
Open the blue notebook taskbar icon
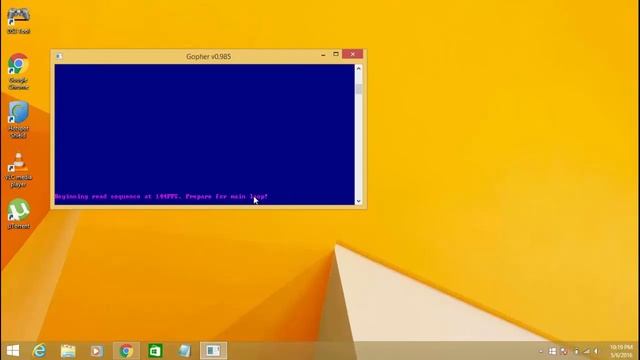(184, 351)
